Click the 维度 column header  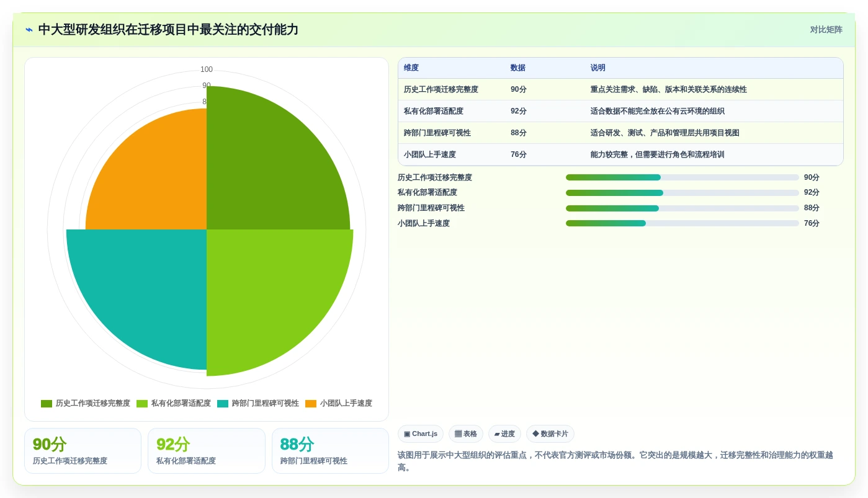[x=411, y=68]
